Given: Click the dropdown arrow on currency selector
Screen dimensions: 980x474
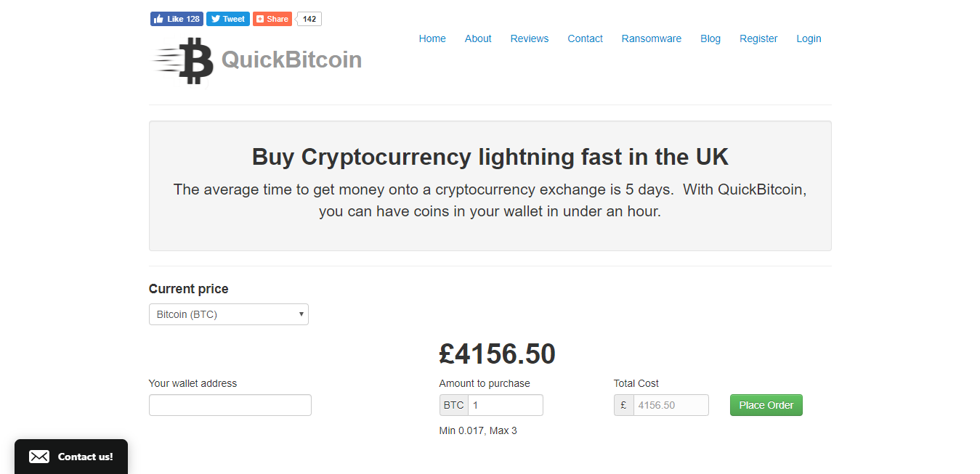Looking at the screenshot, I should point(301,314).
